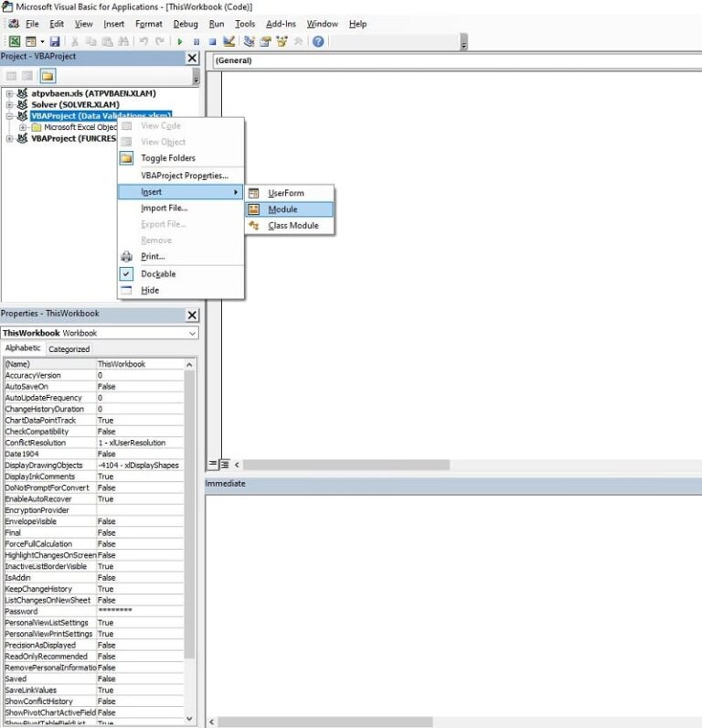Toggle the Dockable checkmark option
The height and width of the screenshot is (728, 702).
(157, 274)
